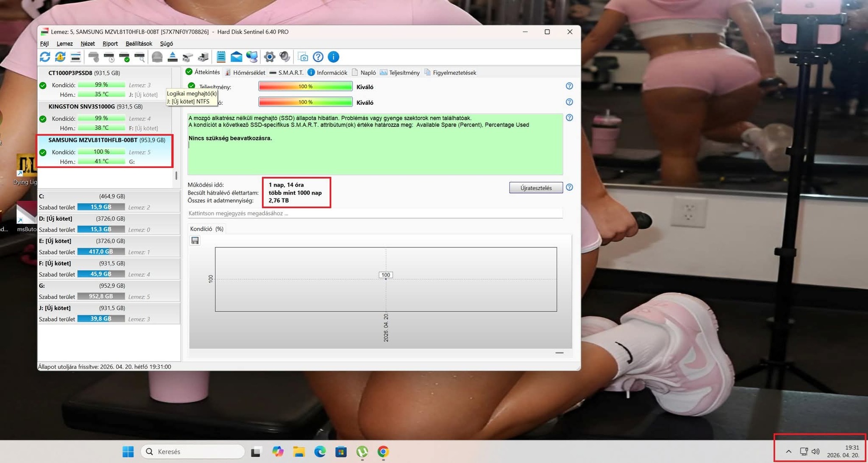Click the blue info circle toolbar icon
868x463 pixels.
click(x=333, y=57)
